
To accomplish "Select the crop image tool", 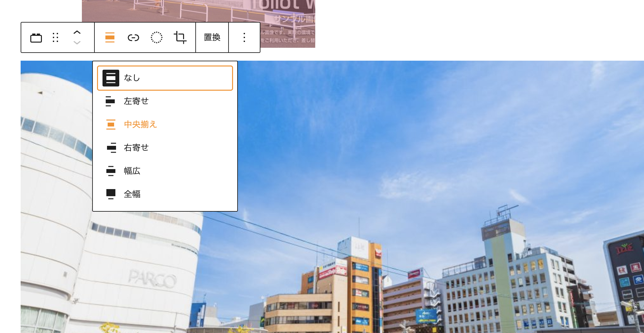I will coord(180,38).
